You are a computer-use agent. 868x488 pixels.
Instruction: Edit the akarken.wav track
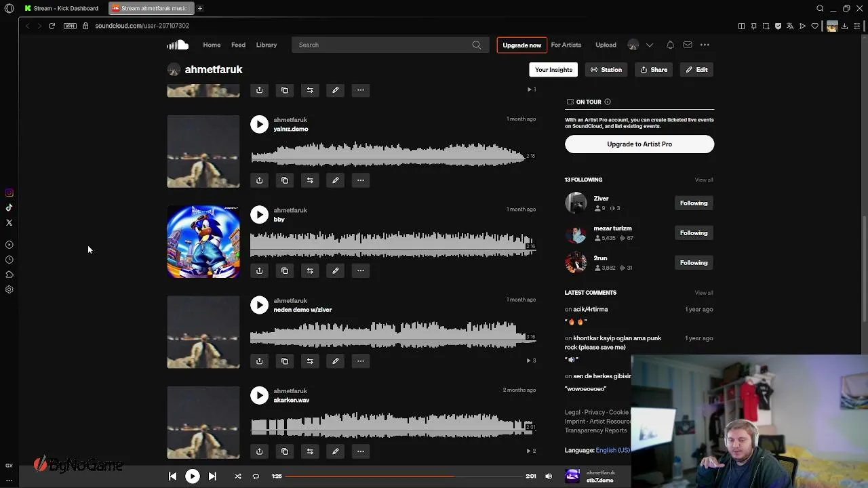335,451
